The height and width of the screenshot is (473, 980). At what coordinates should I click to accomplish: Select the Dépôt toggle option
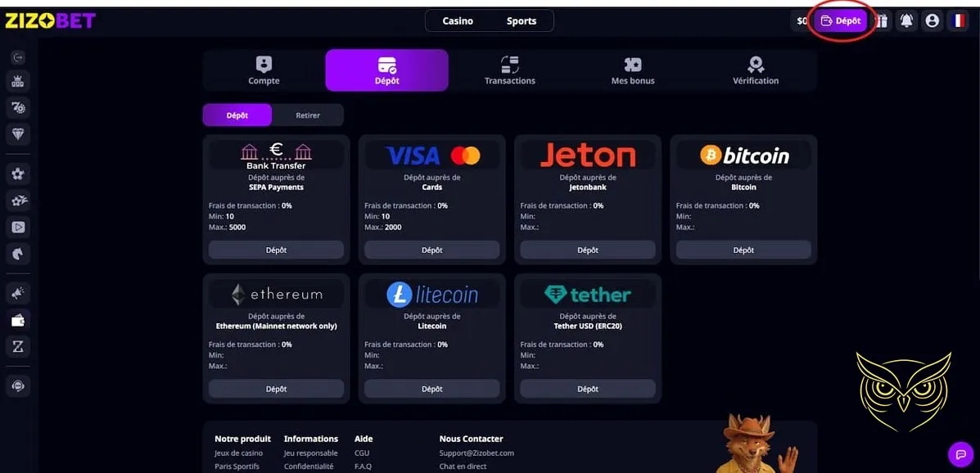237,115
